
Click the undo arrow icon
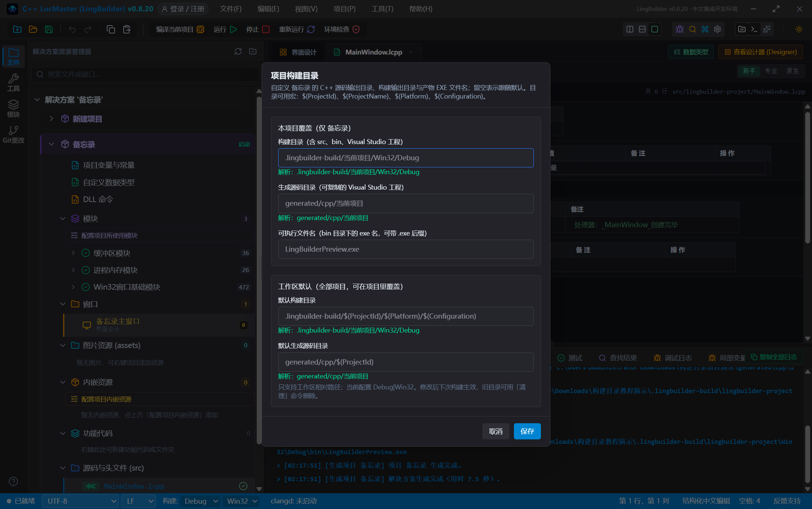(72, 29)
